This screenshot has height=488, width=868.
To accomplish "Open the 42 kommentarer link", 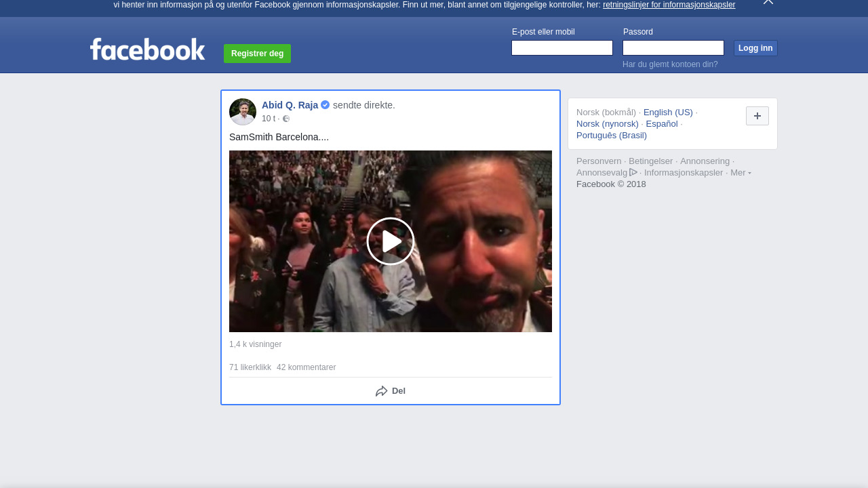I will click(x=307, y=367).
